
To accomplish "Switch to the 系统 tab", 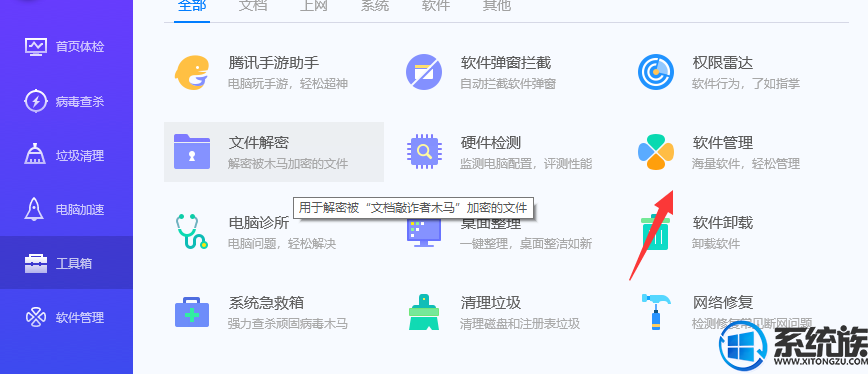I will (375, 6).
